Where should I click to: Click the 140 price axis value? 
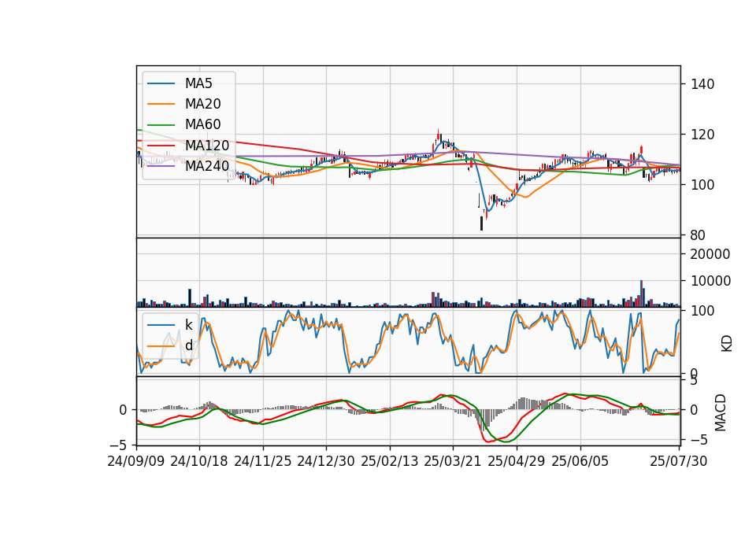(x=703, y=84)
